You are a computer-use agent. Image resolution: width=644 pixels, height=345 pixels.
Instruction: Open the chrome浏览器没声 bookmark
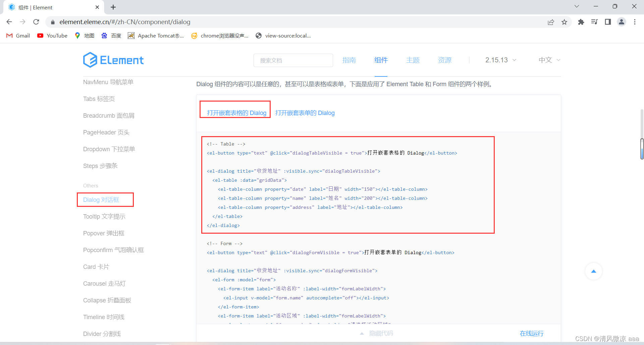click(220, 36)
